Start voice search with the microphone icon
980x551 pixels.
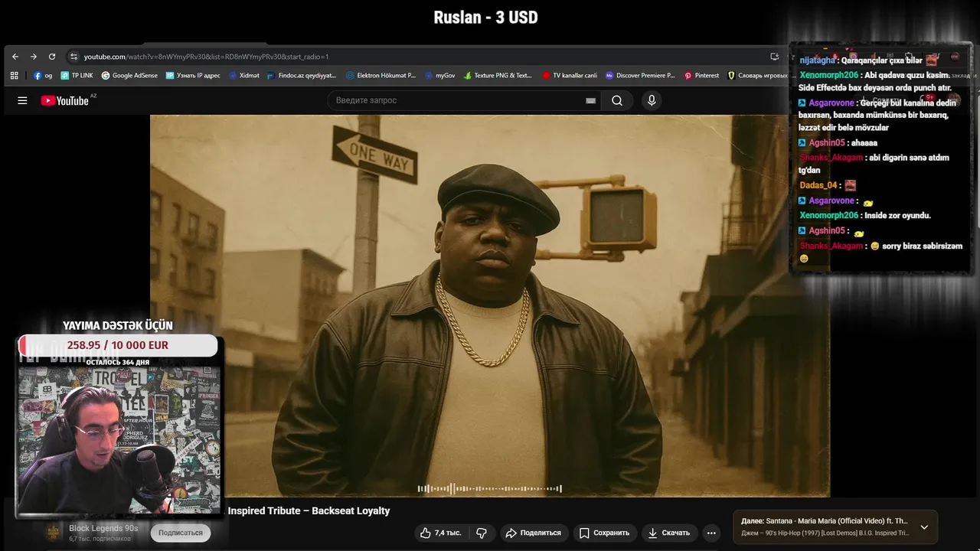tap(652, 100)
